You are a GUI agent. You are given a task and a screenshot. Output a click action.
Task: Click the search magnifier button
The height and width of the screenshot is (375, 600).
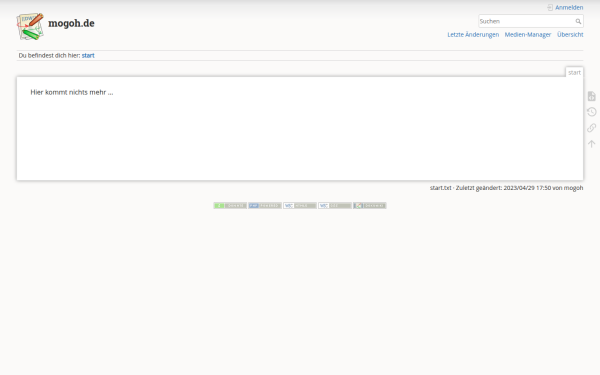578,21
